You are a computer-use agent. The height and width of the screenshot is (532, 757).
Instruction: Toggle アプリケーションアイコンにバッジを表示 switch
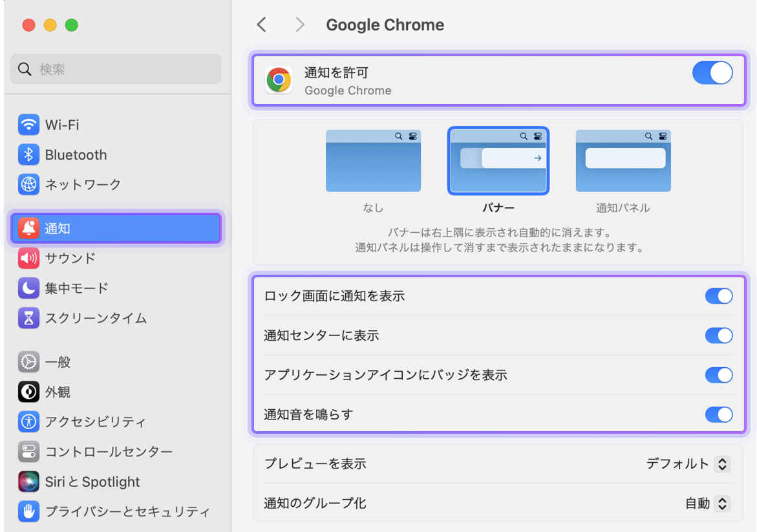pos(718,375)
